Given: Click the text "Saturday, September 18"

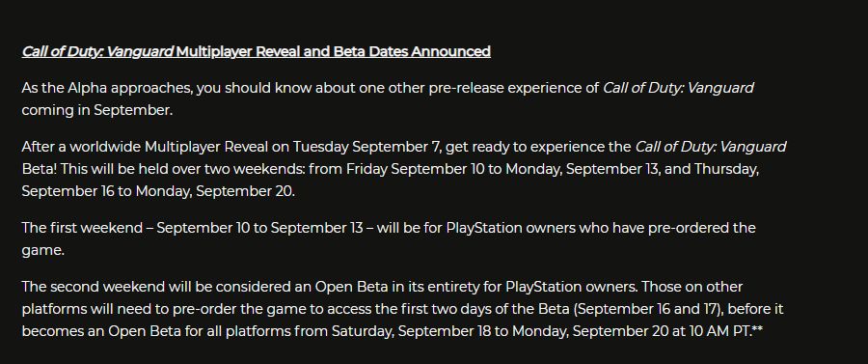Looking at the screenshot, I should (x=405, y=331).
